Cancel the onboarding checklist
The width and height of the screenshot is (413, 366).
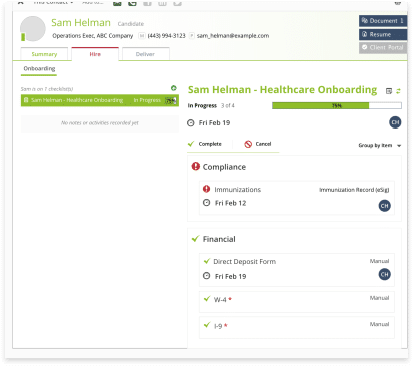(x=258, y=144)
